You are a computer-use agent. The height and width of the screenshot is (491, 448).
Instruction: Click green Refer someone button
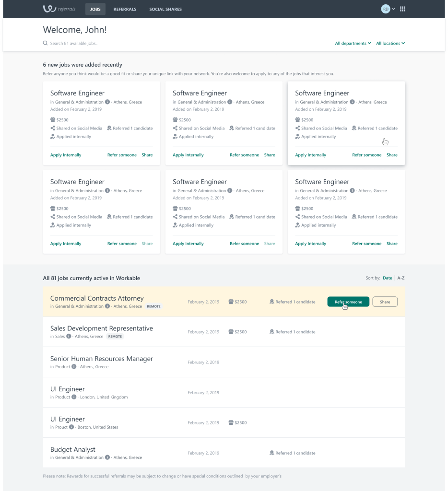coord(348,302)
